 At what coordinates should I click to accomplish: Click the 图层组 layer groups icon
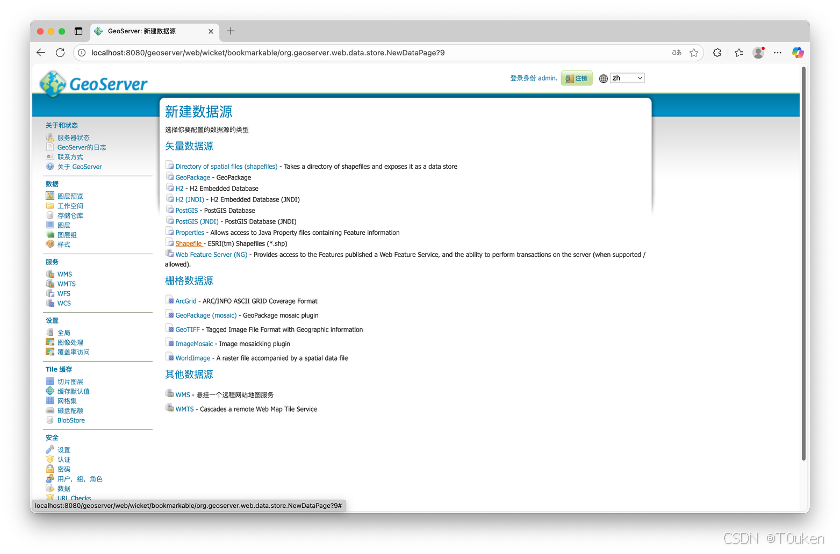click(50, 235)
